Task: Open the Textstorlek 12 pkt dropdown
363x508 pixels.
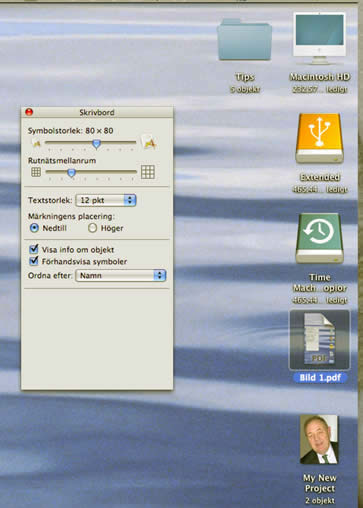Action: 106,200
